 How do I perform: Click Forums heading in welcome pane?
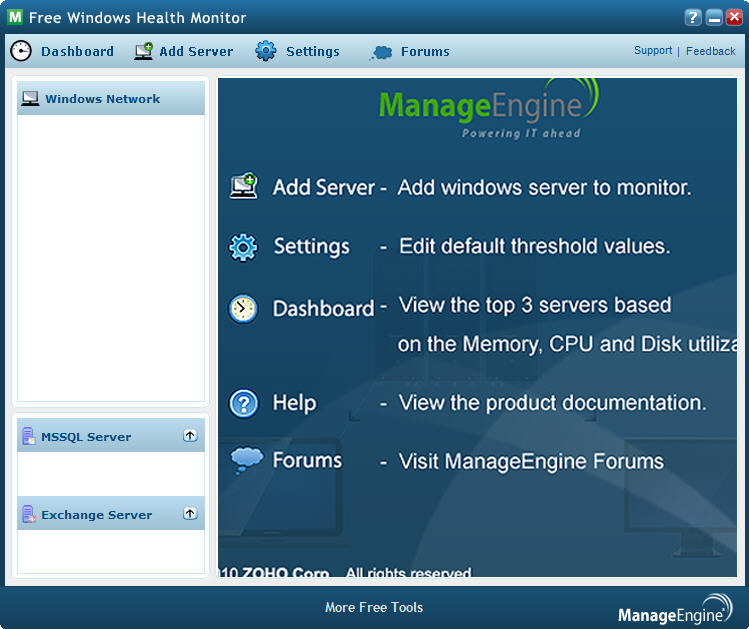click(307, 460)
